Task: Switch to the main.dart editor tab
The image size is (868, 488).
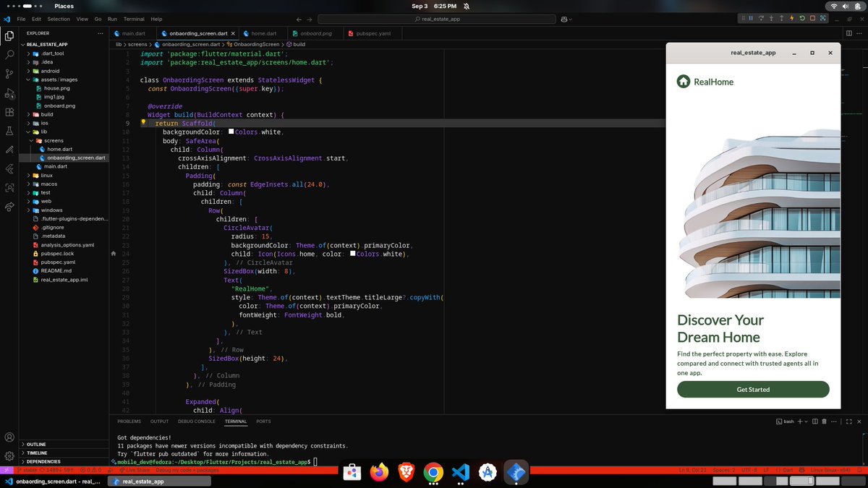Action: tap(133, 33)
